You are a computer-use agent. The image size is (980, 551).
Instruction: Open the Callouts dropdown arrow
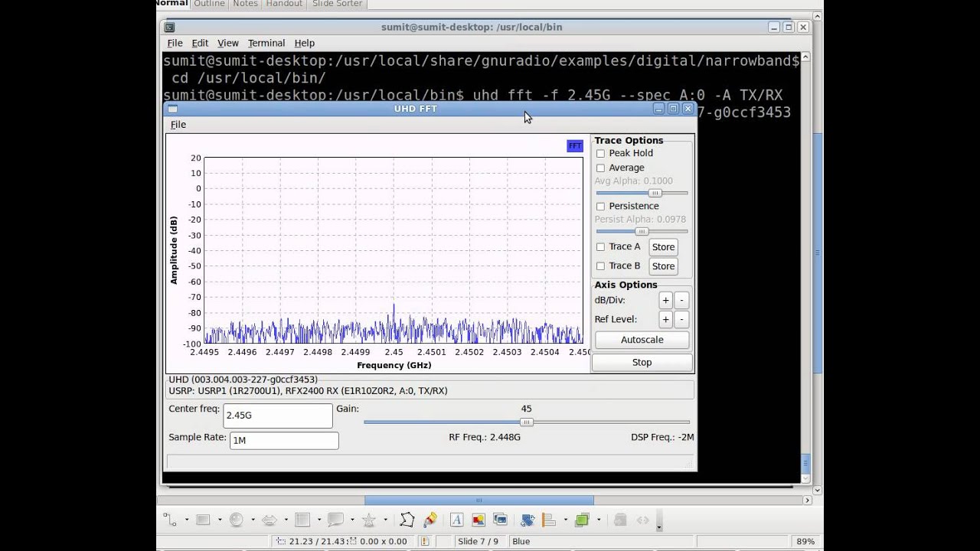coord(352,520)
